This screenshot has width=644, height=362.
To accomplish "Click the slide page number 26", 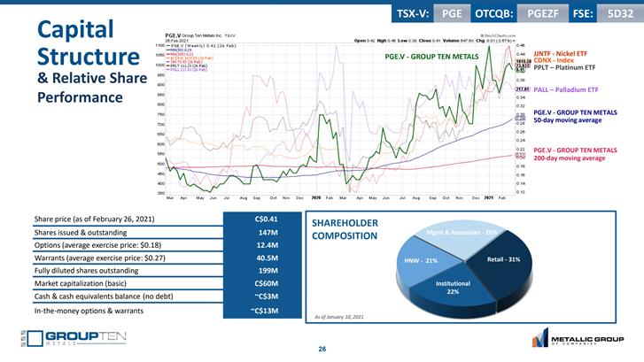I will click(x=322, y=349).
